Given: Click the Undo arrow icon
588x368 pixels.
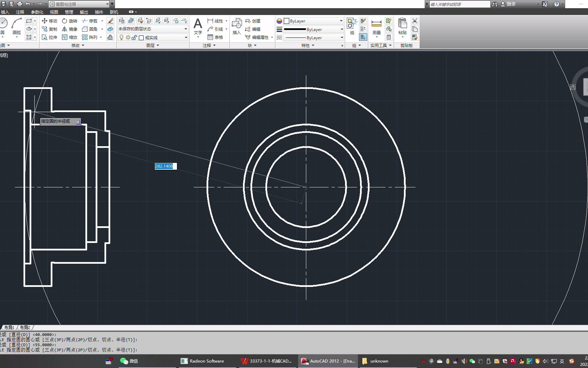Looking at the screenshot, I should [x=28, y=4].
